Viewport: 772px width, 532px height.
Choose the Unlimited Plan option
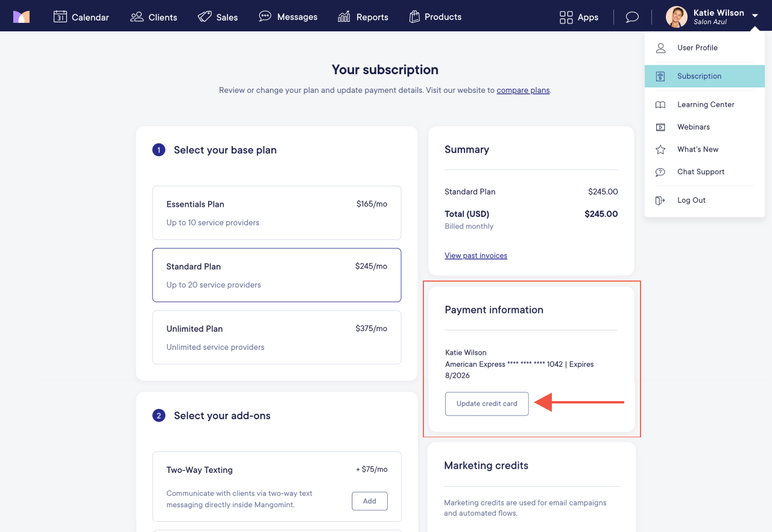[277, 337]
